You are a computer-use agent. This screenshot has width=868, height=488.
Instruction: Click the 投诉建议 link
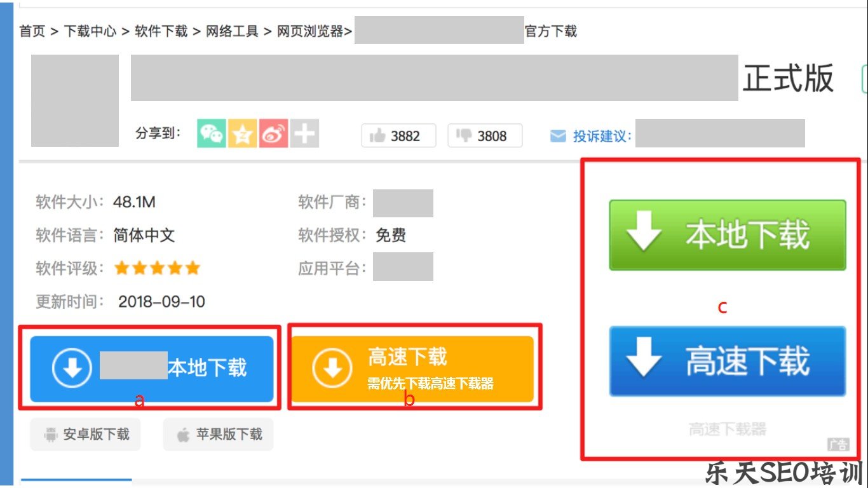pos(601,136)
